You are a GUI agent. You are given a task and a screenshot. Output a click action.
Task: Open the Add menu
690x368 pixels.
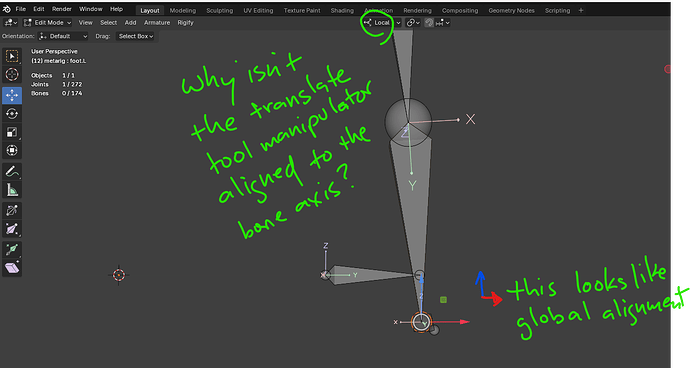130,23
